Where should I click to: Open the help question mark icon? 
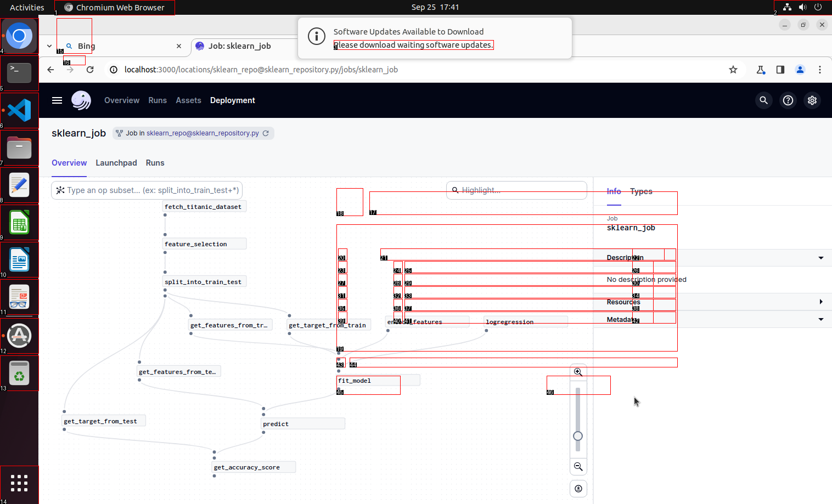pos(788,100)
